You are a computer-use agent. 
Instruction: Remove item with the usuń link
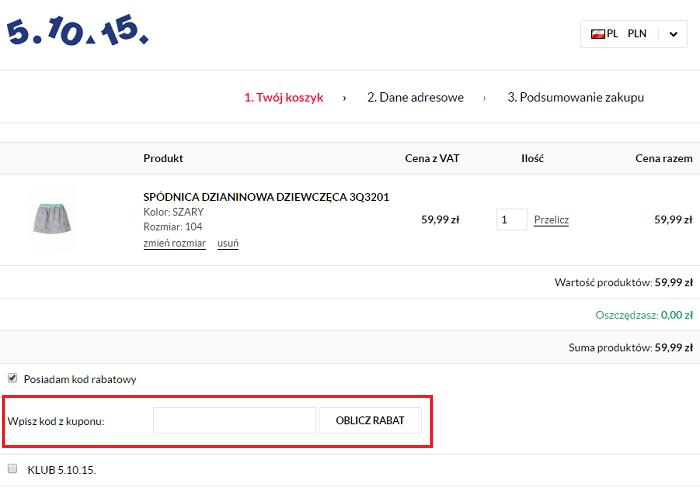(x=228, y=243)
